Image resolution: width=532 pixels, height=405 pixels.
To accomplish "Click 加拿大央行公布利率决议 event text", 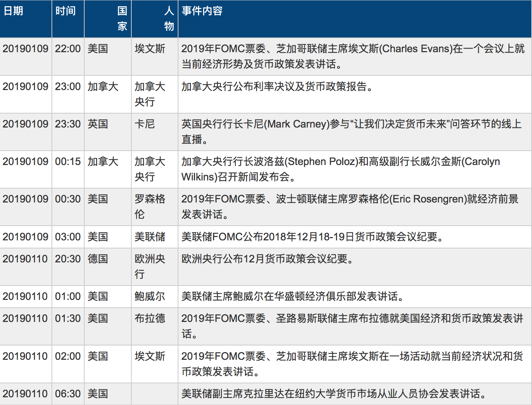I will click(x=278, y=86).
